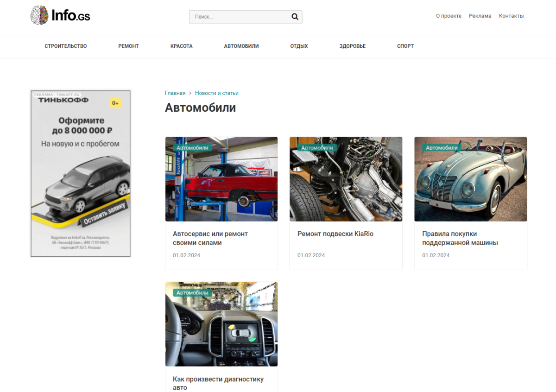Open the Красота menu category
The width and height of the screenshot is (556, 392).
click(x=181, y=46)
